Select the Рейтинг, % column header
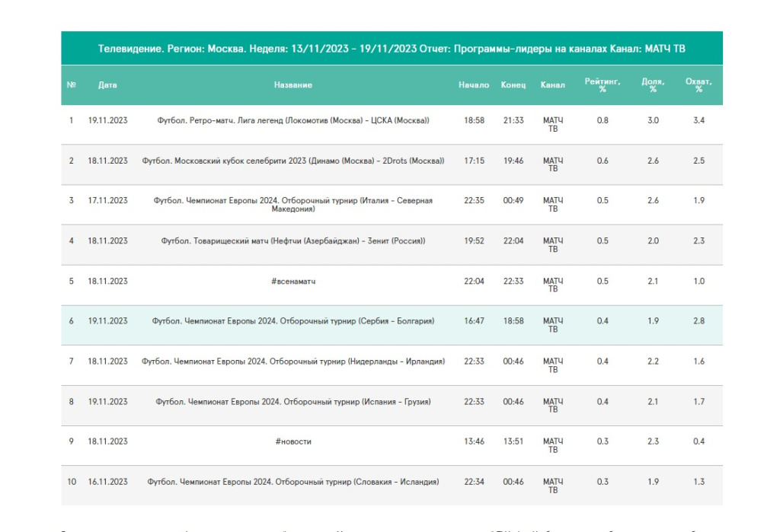 603,85
